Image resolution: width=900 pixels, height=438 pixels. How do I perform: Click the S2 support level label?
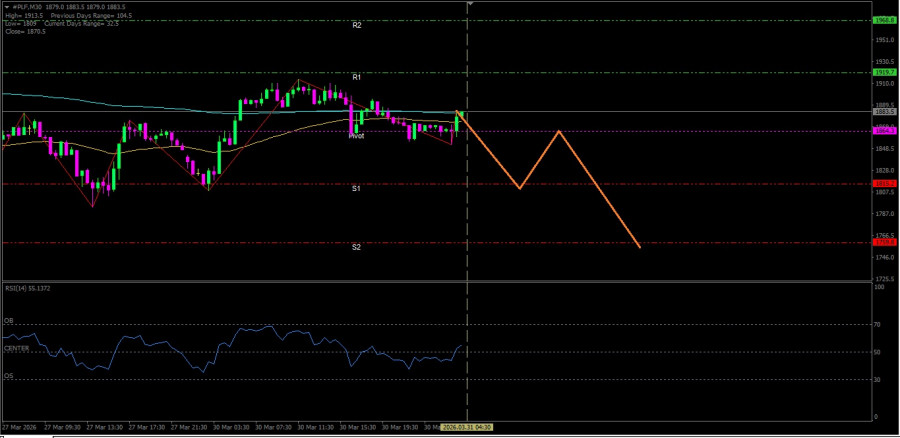click(x=356, y=247)
